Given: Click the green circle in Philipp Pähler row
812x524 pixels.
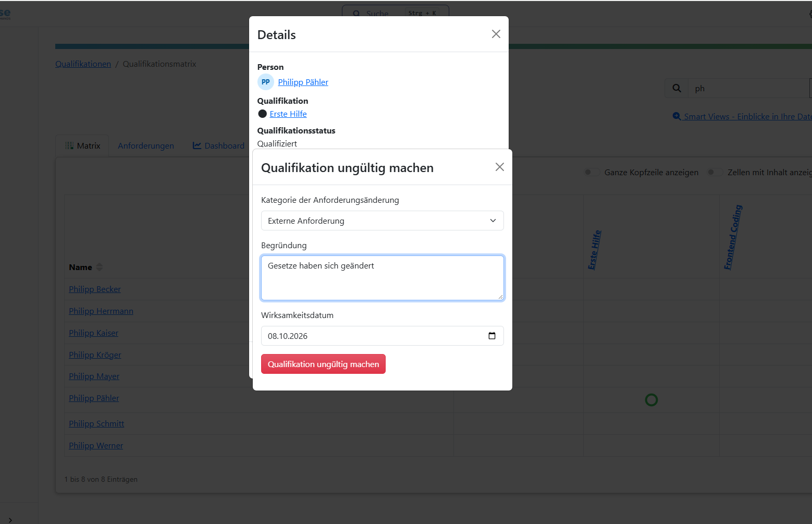Looking at the screenshot, I should [651, 400].
